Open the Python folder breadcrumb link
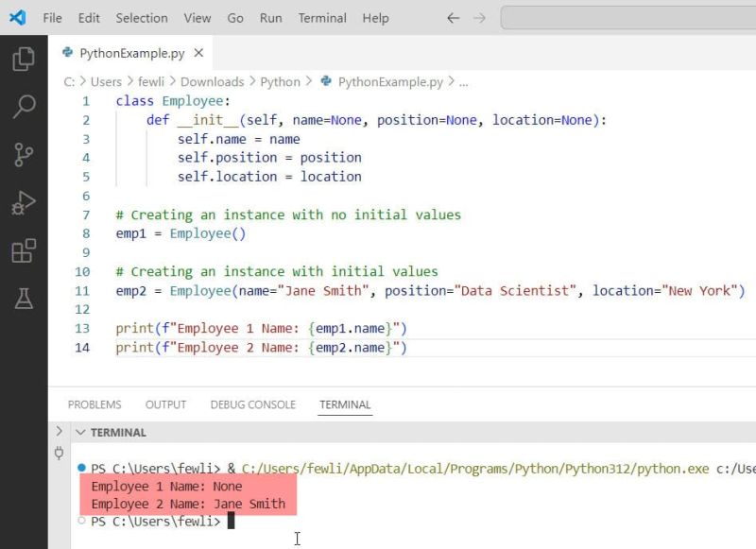The height and width of the screenshot is (549, 756). (280, 81)
